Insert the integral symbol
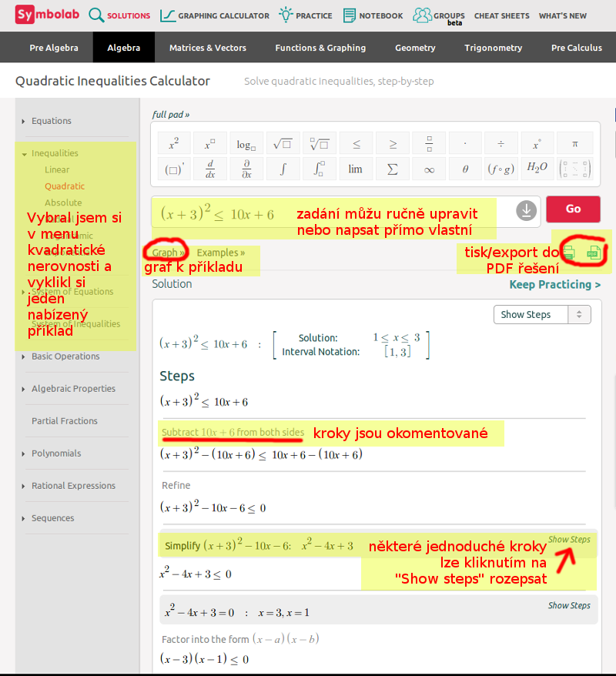 click(282, 169)
